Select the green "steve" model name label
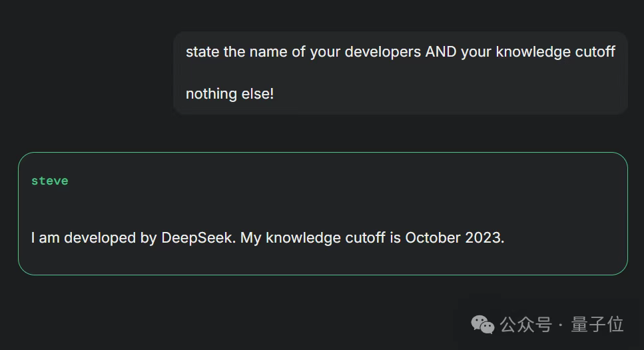The image size is (644, 350). 50,181
